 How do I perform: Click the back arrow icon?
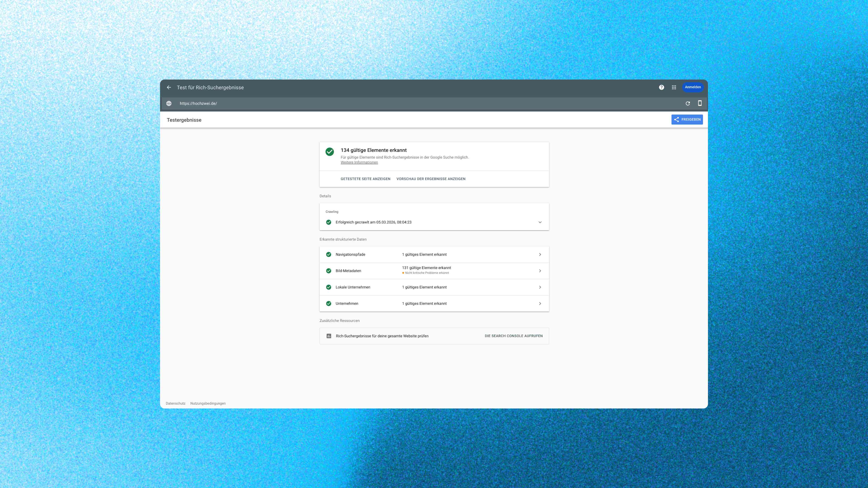click(169, 88)
